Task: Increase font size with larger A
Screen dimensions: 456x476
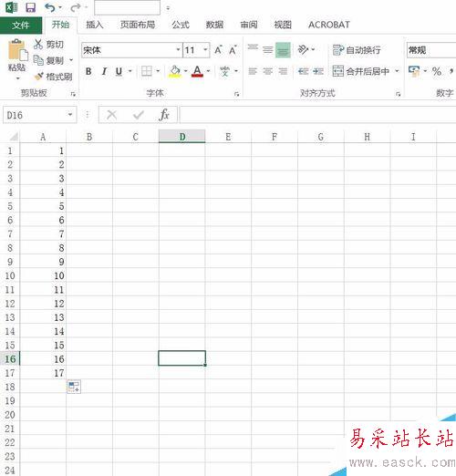Action: tap(218, 50)
